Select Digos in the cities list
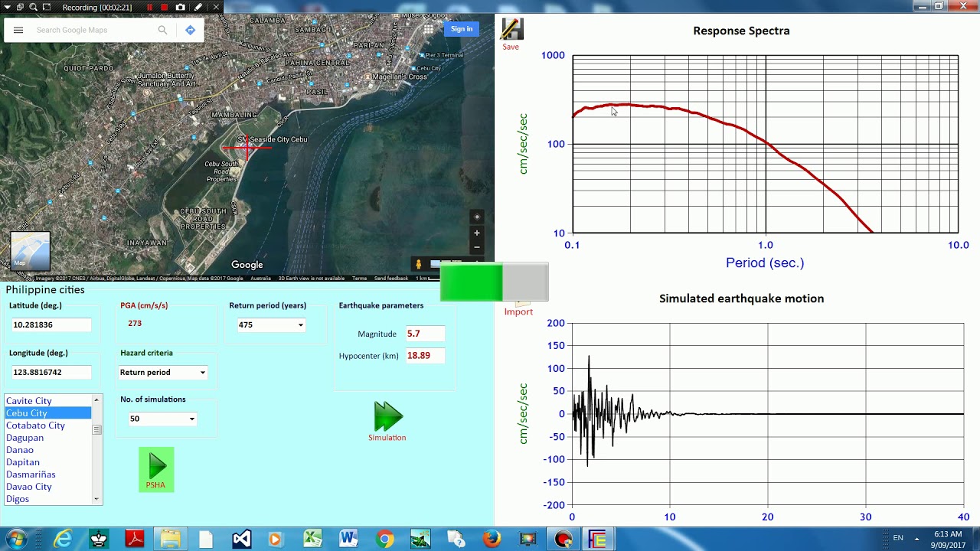Viewport: 980px width, 551px height. [47, 499]
